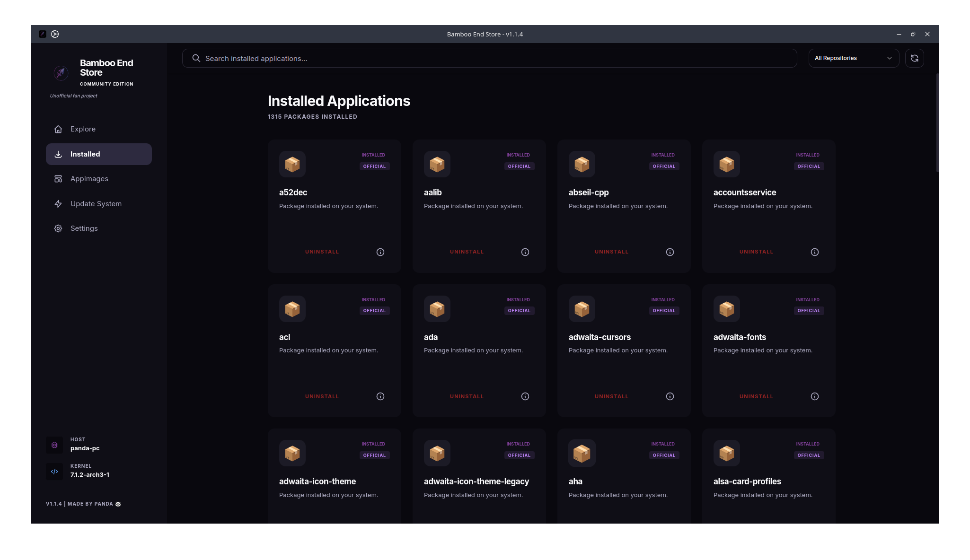Click the aalib package box icon
This screenshot has height=560, width=970.
pos(437,164)
